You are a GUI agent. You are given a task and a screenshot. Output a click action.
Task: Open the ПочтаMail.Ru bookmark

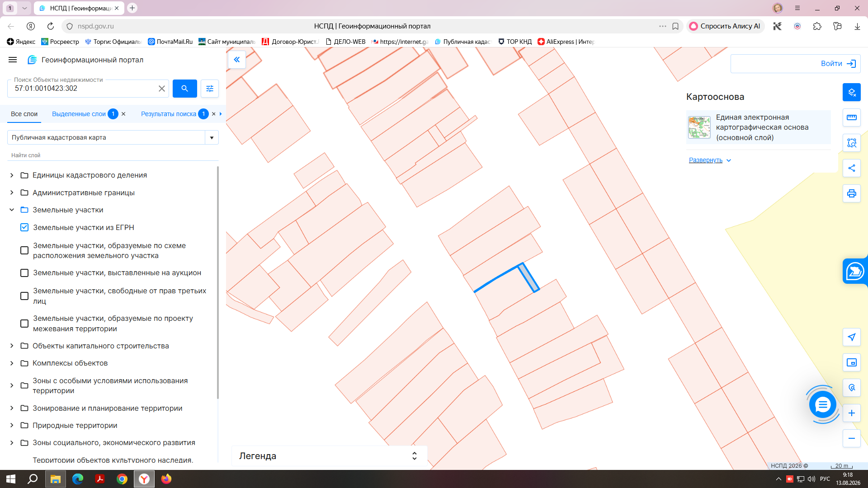170,42
